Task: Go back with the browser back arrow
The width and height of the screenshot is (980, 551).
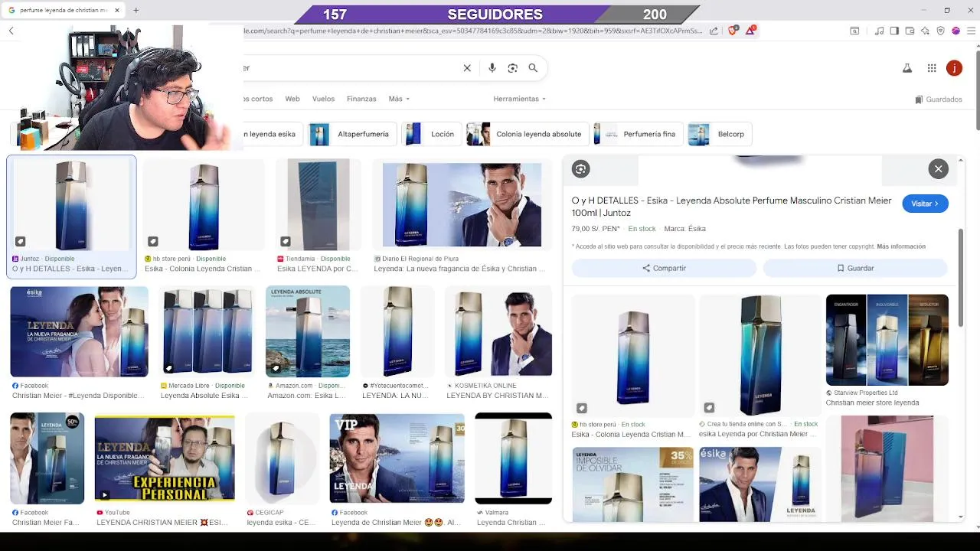Action: 11,31
